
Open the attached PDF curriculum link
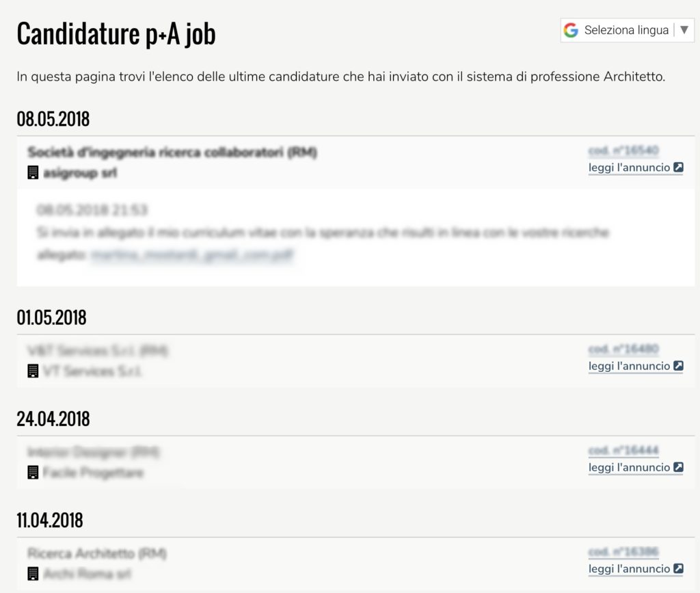pos(192,254)
